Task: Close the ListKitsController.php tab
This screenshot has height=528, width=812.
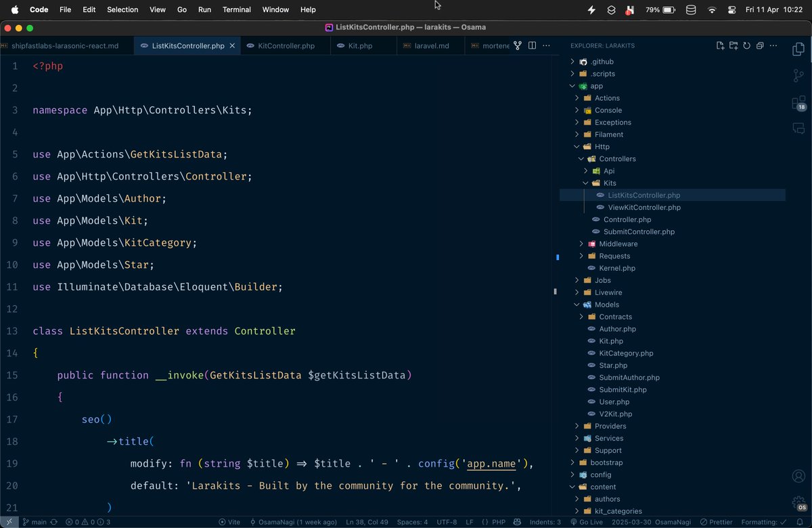Action: point(231,46)
